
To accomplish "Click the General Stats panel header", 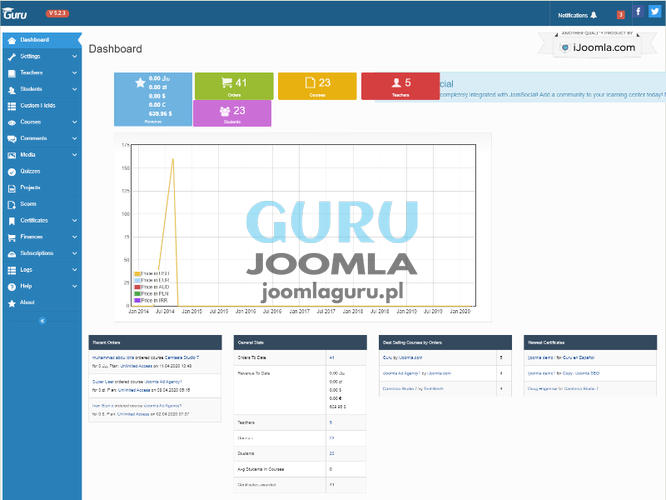I will click(300, 342).
